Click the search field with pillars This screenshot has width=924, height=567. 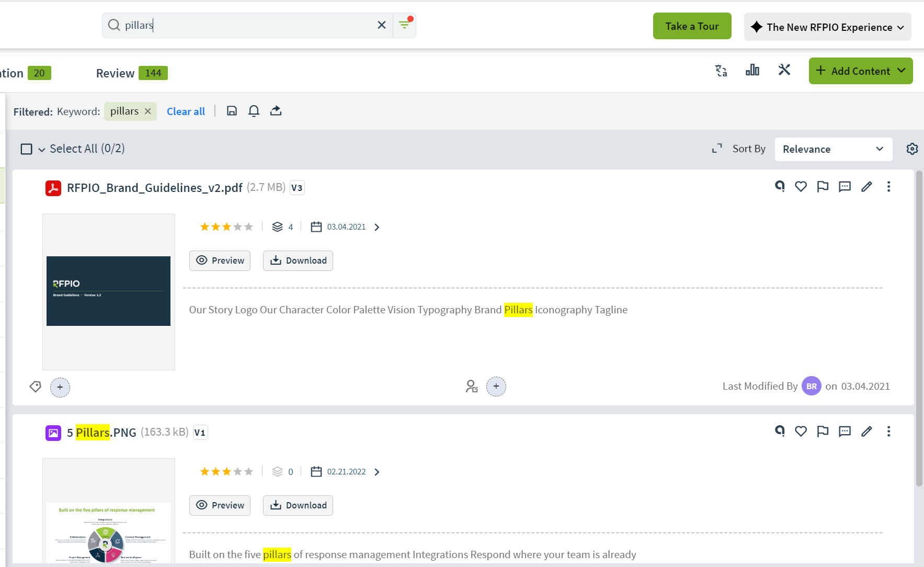coord(248,25)
